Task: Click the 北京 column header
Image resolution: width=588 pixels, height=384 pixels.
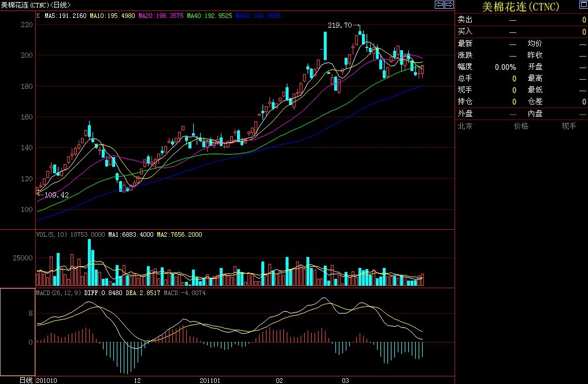Action: [x=465, y=126]
